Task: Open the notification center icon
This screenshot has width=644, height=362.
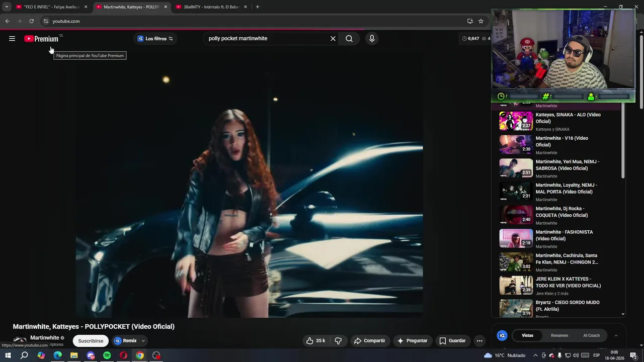Action: (x=633, y=355)
